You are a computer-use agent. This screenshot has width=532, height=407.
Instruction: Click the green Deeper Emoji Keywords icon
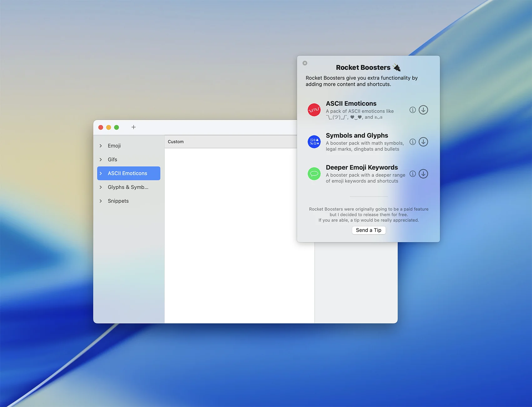tap(314, 174)
